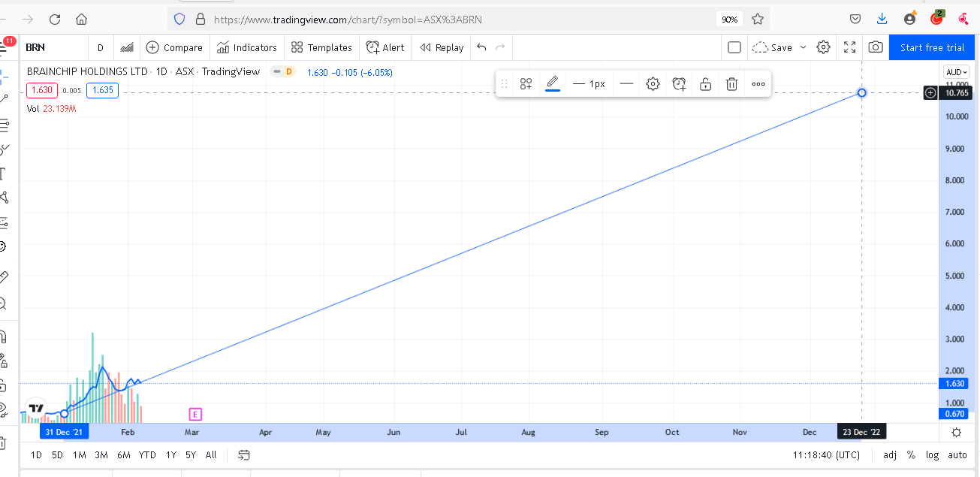Viewport: 980px width, 477px height.
Task: Undo the last chart action
Action: (481, 47)
